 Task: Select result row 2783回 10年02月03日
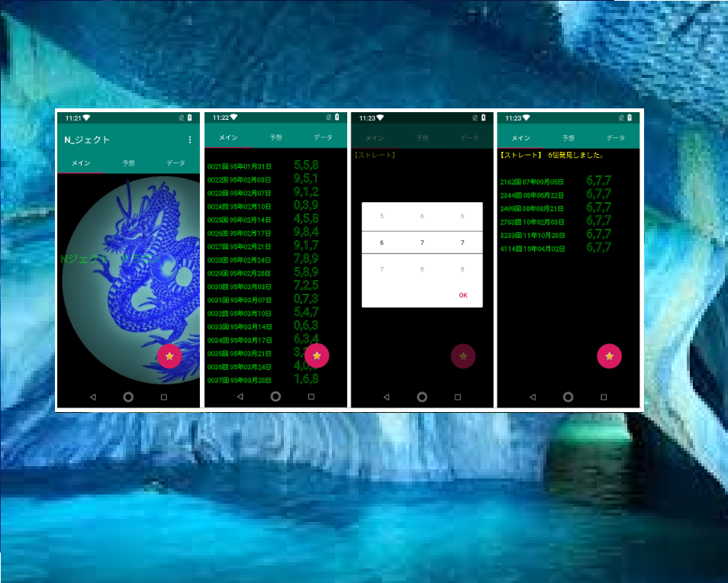point(556,221)
